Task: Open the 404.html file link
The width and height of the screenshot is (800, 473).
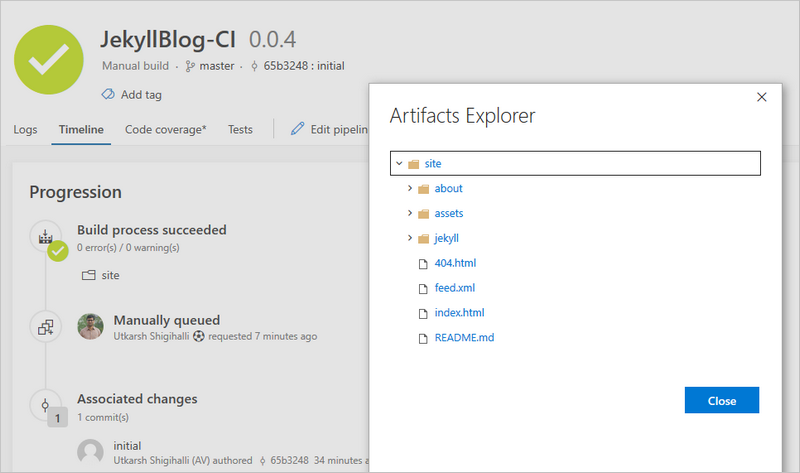Action: 455,263
